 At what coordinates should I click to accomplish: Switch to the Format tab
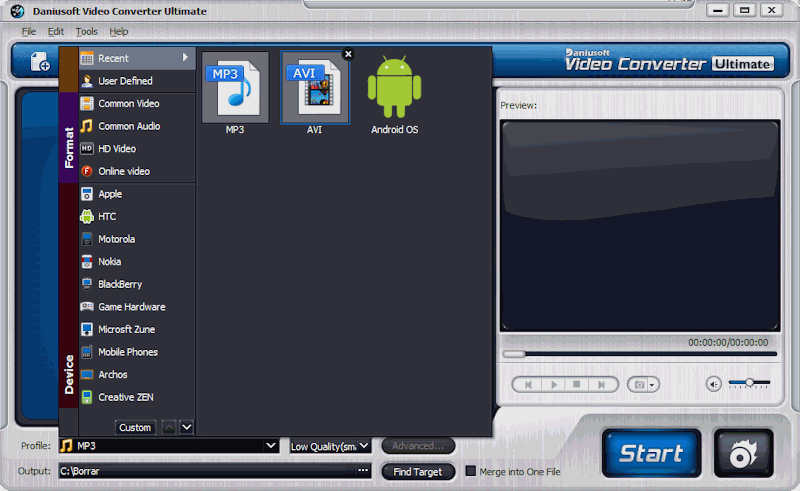[68, 138]
